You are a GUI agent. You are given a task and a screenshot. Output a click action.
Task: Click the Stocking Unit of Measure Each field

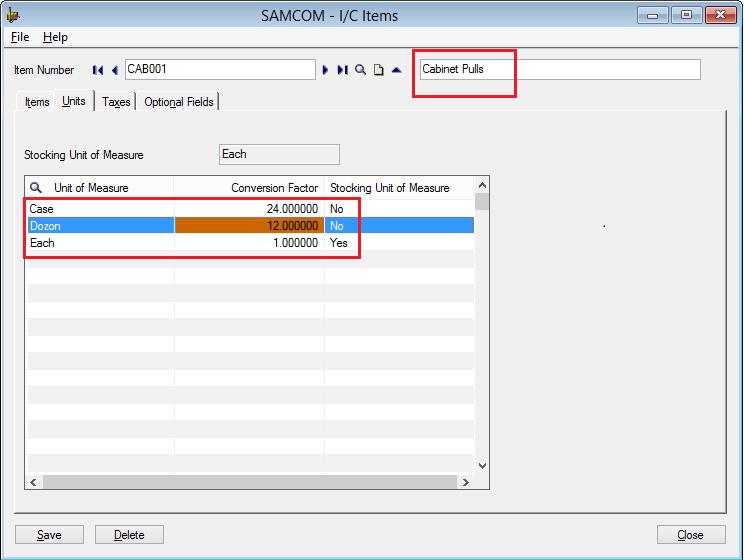(x=279, y=154)
